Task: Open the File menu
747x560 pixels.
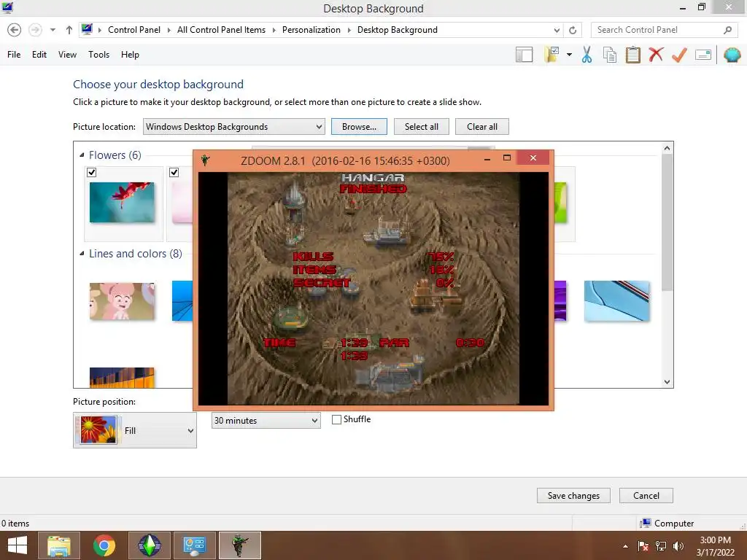Action: (x=14, y=55)
